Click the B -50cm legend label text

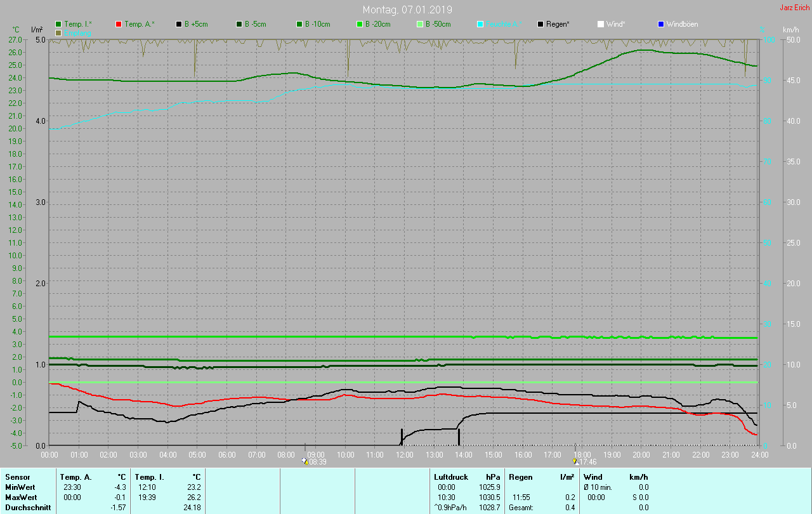coord(438,24)
